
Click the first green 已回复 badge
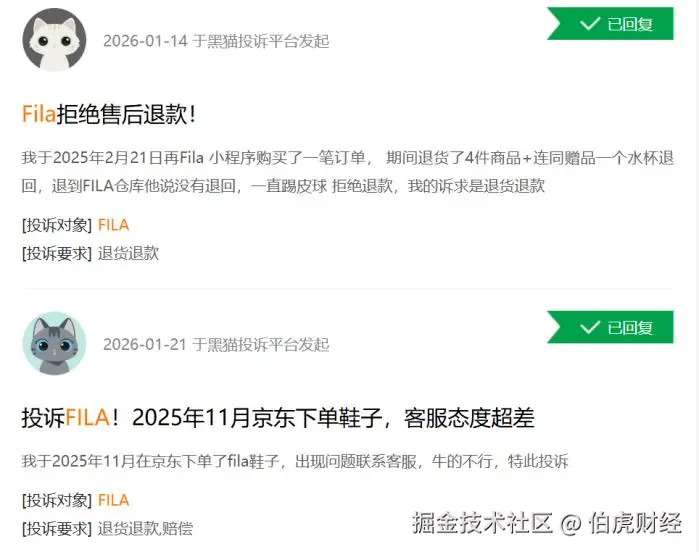point(610,24)
